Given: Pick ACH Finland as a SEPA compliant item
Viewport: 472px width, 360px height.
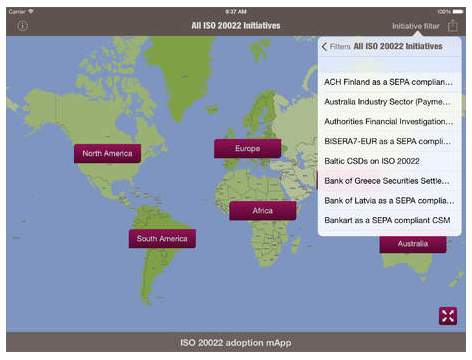Looking at the screenshot, I should [390, 82].
